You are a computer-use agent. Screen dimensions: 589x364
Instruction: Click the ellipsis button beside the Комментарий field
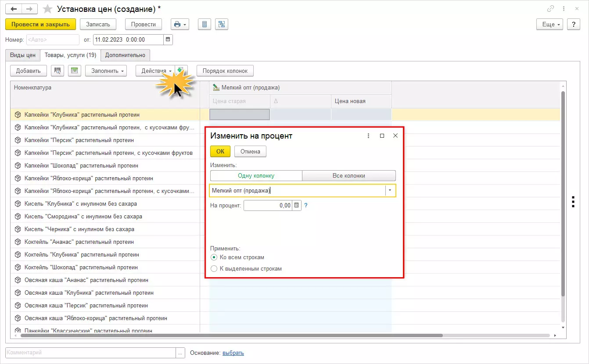coord(180,353)
